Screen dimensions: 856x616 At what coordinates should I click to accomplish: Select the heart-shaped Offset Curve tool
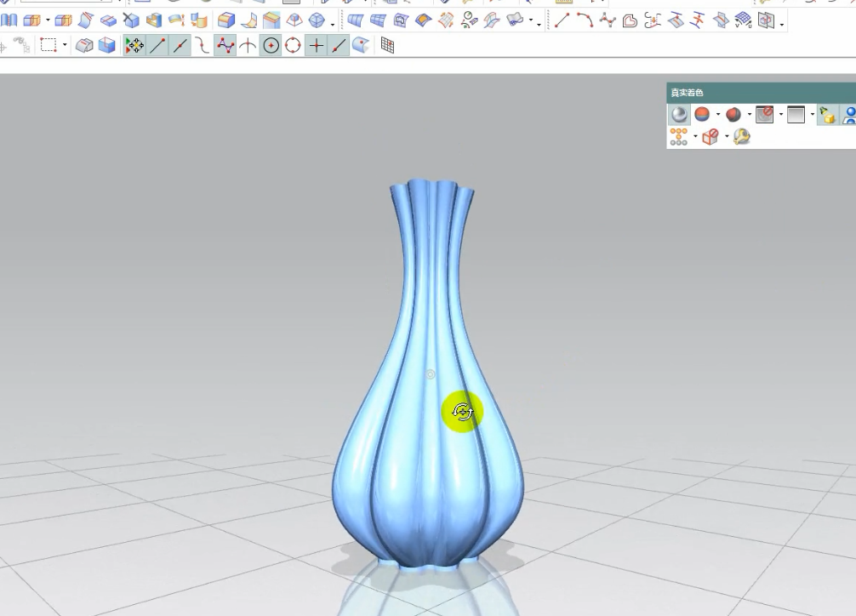630,20
